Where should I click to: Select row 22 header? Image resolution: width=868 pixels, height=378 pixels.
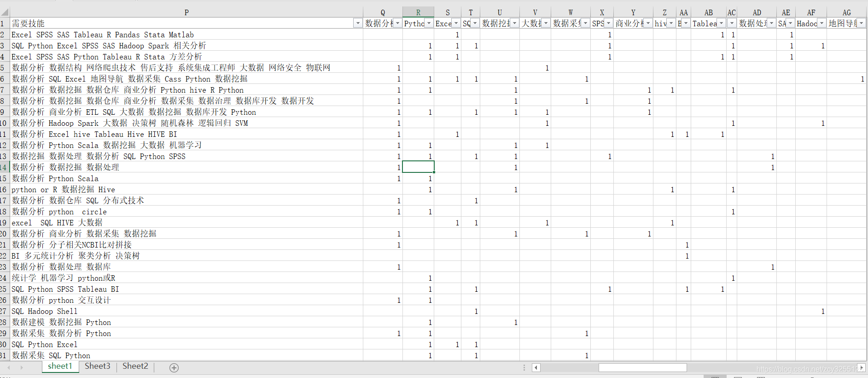(4, 255)
